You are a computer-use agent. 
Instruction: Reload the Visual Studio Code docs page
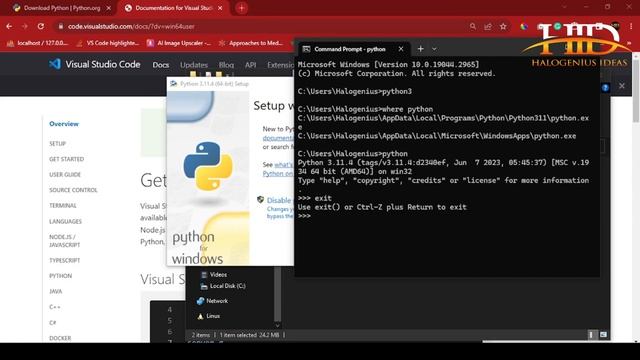[41, 27]
